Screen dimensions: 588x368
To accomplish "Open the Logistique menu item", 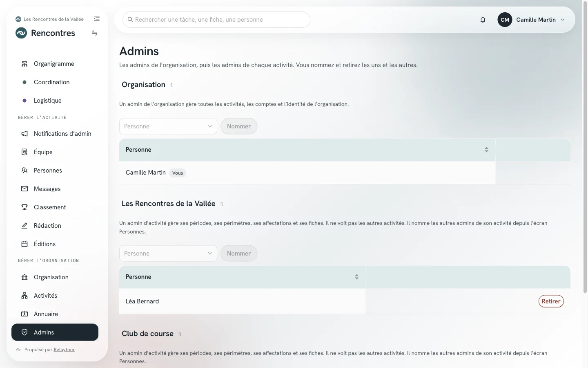I will click(x=55, y=101).
